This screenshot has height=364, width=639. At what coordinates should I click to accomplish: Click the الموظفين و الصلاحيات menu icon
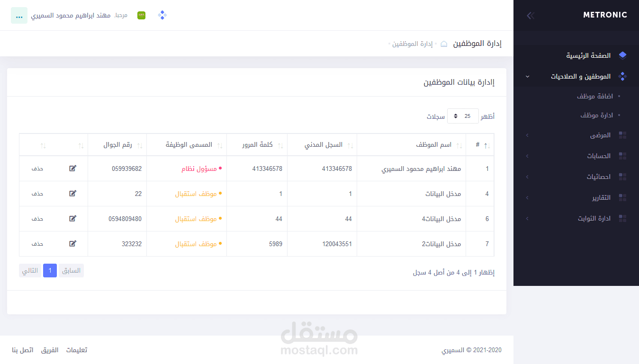point(622,76)
